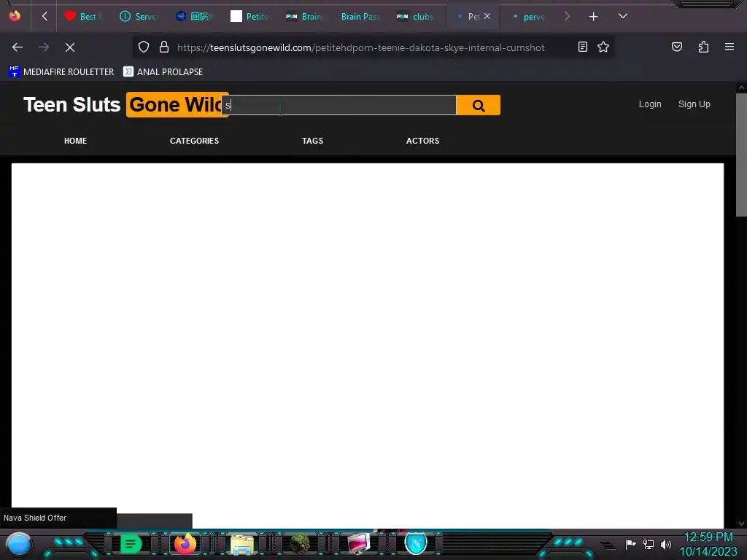Screen dimensions: 747x560
Task: Open volume speaker icon in tray
Action: (x=666, y=544)
